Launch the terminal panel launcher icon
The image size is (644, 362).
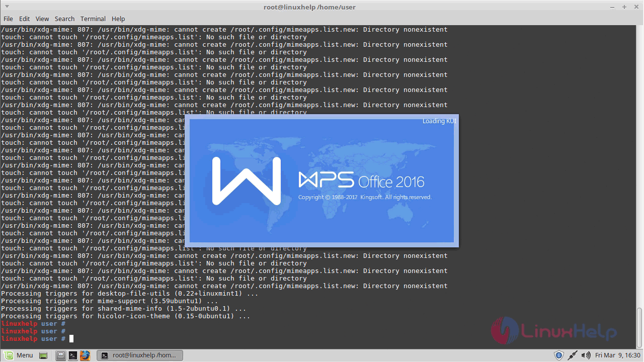point(73,355)
